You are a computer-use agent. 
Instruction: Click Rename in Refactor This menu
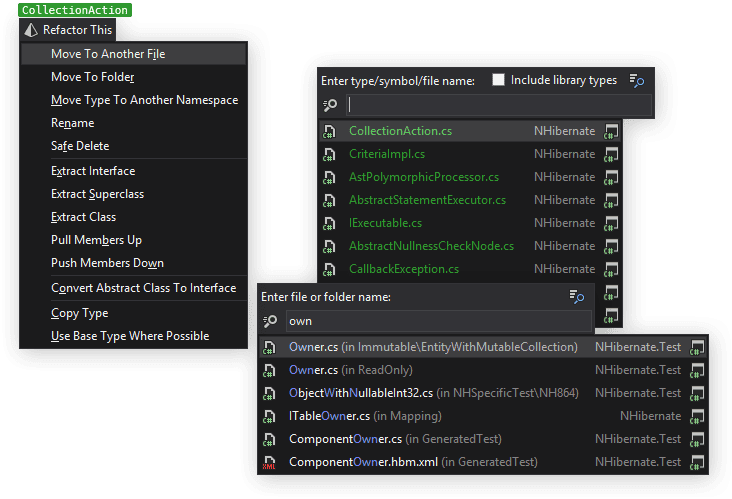pyautogui.click(x=134, y=123)
